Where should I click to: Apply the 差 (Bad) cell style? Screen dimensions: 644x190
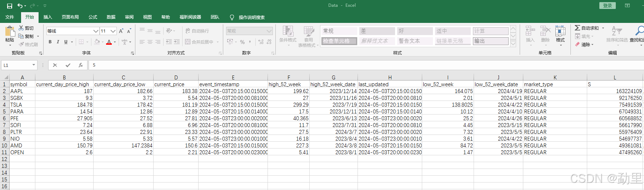[x=377, y=31]
